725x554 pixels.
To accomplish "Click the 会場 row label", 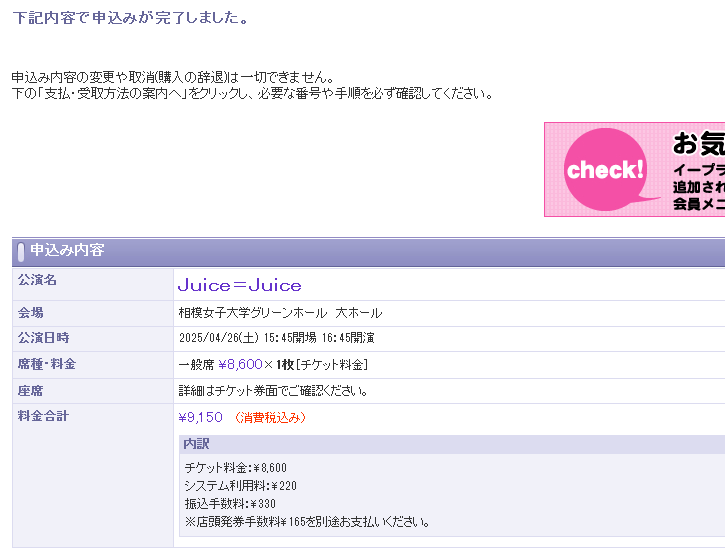I will click(x=31, y=313).
